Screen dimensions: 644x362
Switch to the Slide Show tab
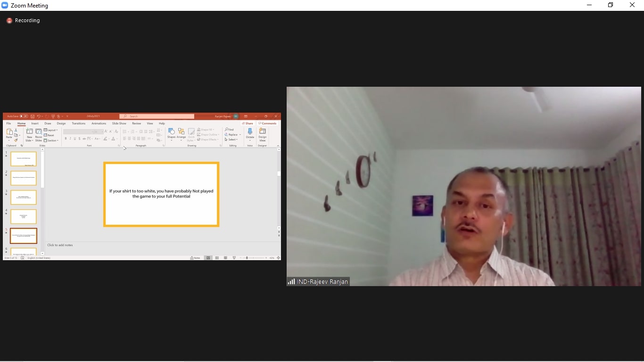pyautogui.click(x=119, y=123)
